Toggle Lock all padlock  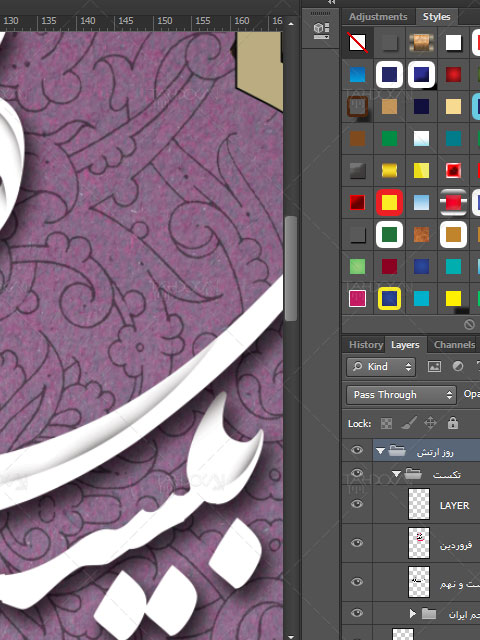click(x=453, y=423)
